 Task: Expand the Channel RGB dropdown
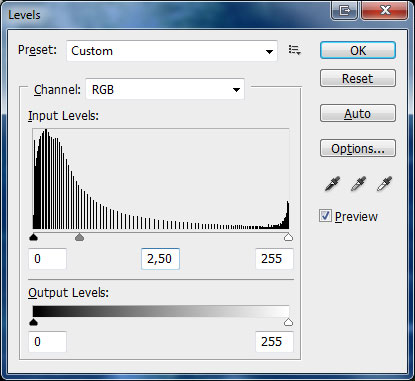[x=165, y=89]
